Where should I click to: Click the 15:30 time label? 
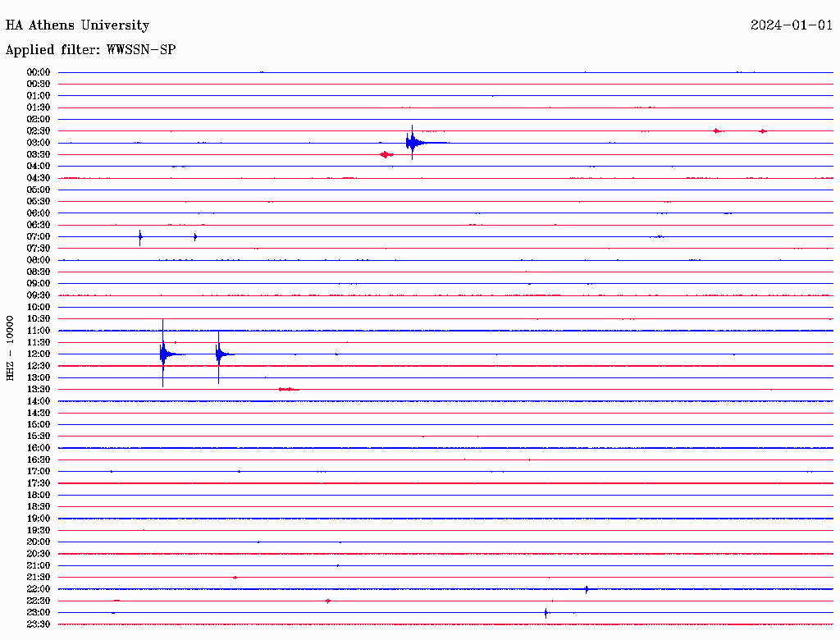click(39, 437)
